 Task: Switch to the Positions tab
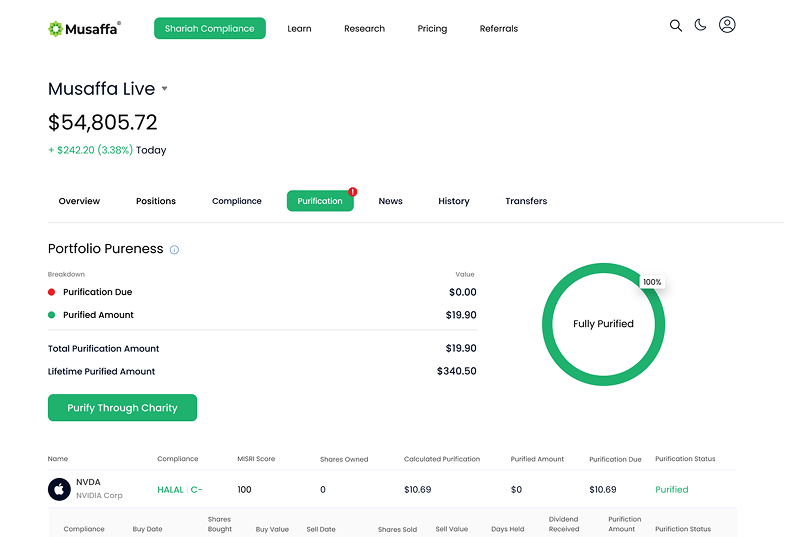click(156, 201)
